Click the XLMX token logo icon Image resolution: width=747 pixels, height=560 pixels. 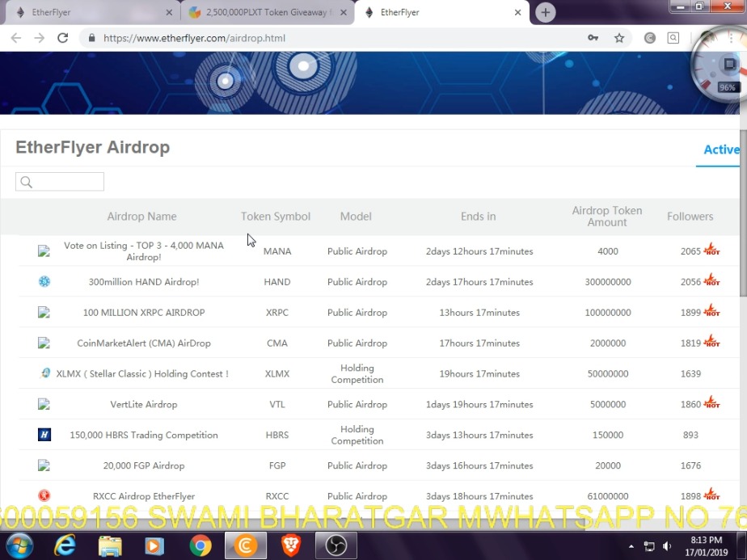[x=44, y=373]
